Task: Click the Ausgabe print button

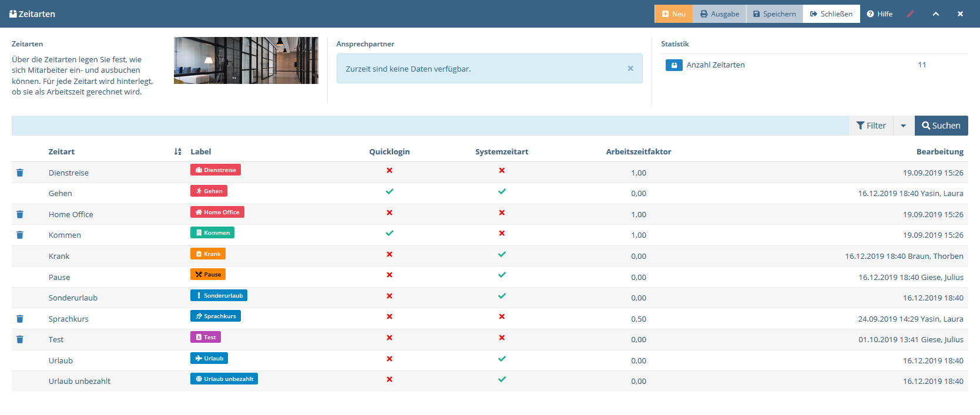Action: coord(720,14)
